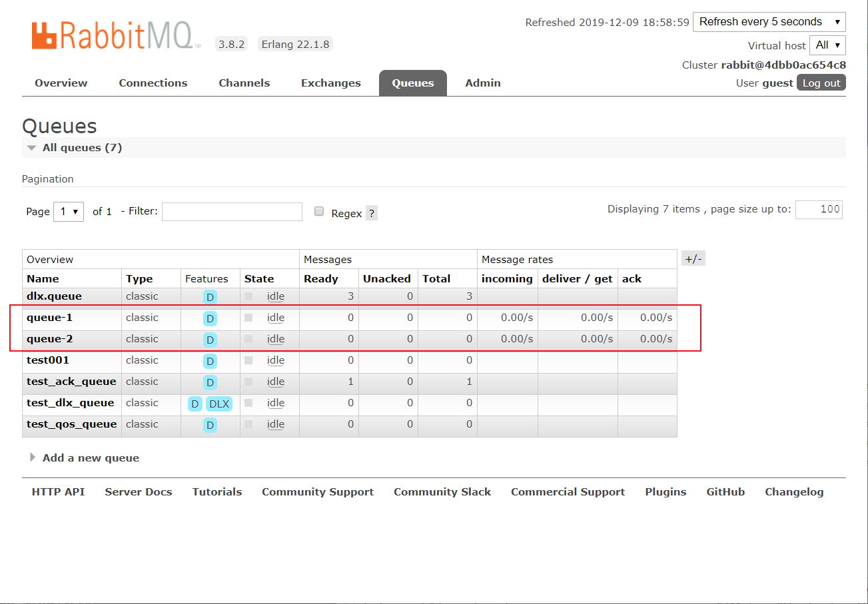
Task: Open the dlx.queue queue details
Action: [55, 296]
